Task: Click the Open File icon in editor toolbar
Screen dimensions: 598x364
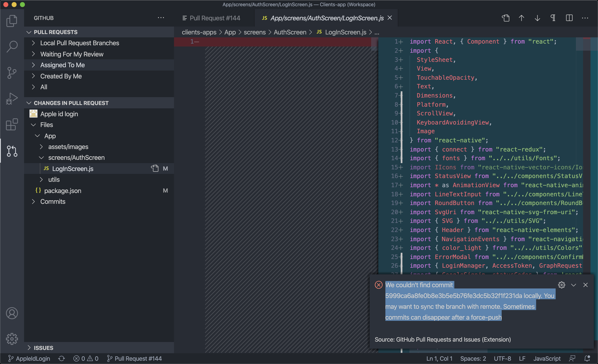Action: tap(506, 18)
